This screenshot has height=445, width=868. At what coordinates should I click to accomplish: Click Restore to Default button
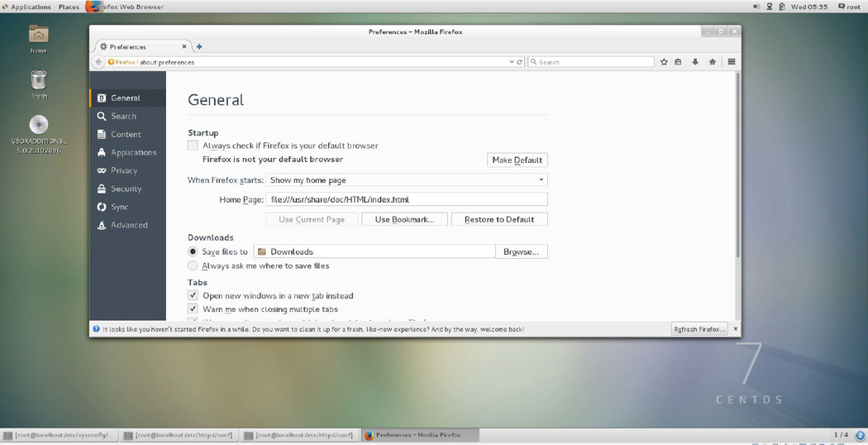499,219
